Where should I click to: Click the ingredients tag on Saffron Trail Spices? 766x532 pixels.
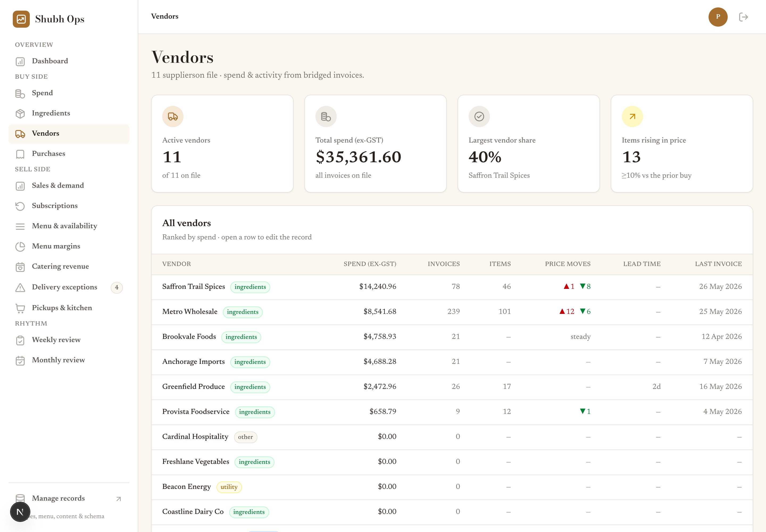point(250,287)
